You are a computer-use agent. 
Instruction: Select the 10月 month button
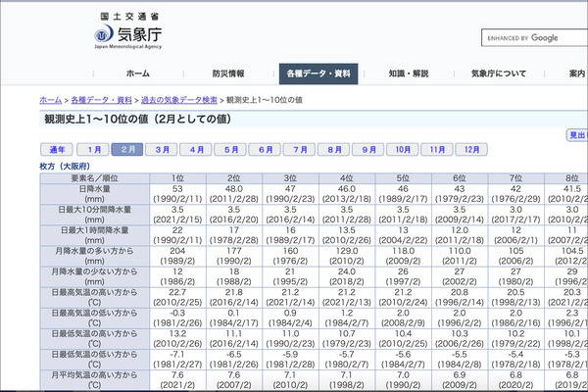click(402, 150)
